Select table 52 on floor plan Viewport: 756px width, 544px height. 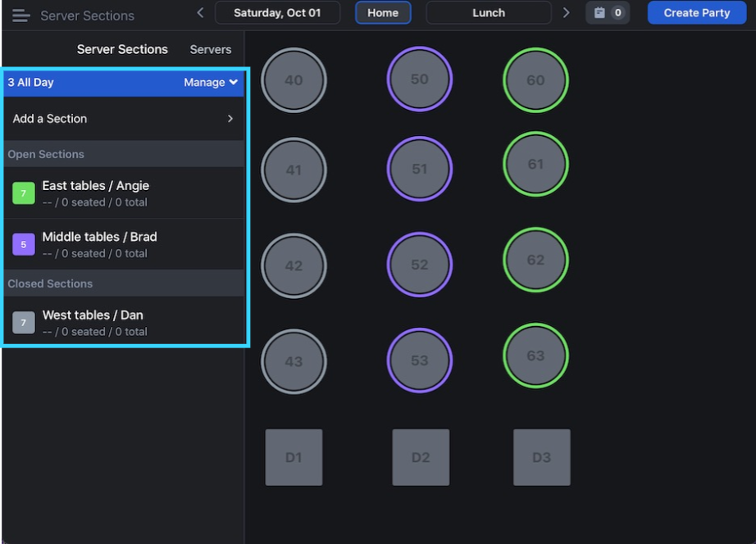pos(420,265)
